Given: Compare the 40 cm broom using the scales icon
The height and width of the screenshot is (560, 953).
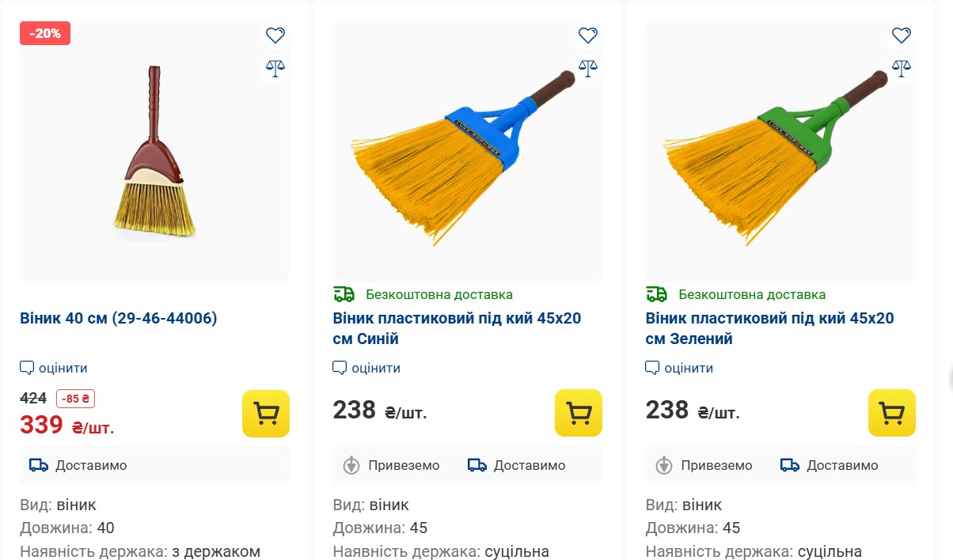Looking at the screenshot, I should point(275,68).
